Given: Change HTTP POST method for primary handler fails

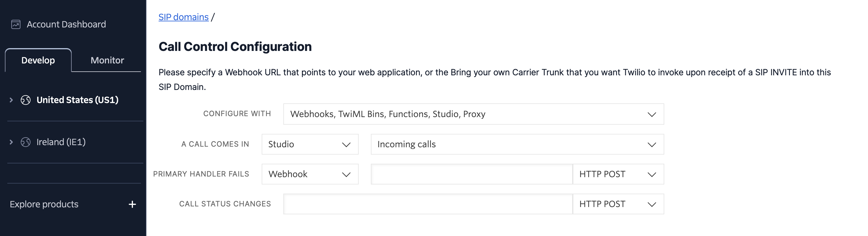Looking at the screenshot, I should click(618, 174).
